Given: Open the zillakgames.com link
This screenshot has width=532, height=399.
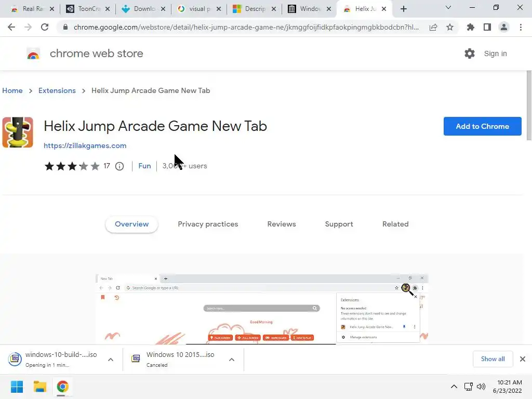Looking at the screenshot, I should coord(85,145).
